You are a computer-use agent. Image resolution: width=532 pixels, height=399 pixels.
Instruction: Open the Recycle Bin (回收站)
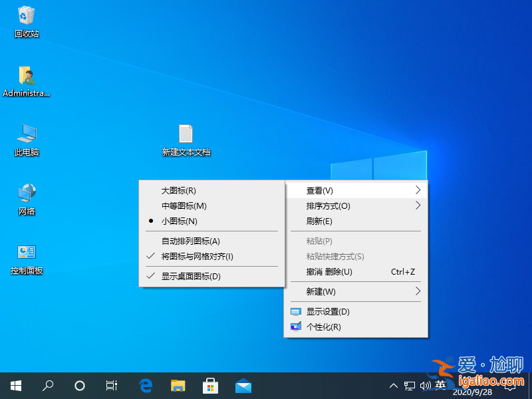point(26,20)
